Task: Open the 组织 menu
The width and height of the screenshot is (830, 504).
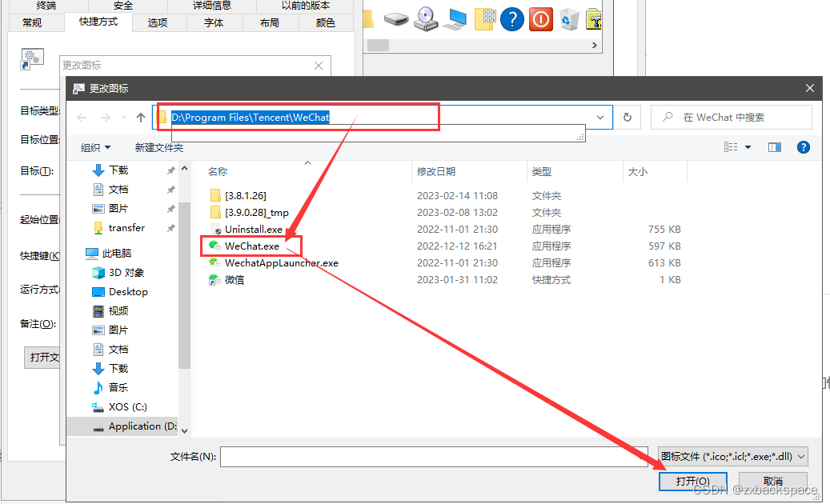Action: point(95,147)
